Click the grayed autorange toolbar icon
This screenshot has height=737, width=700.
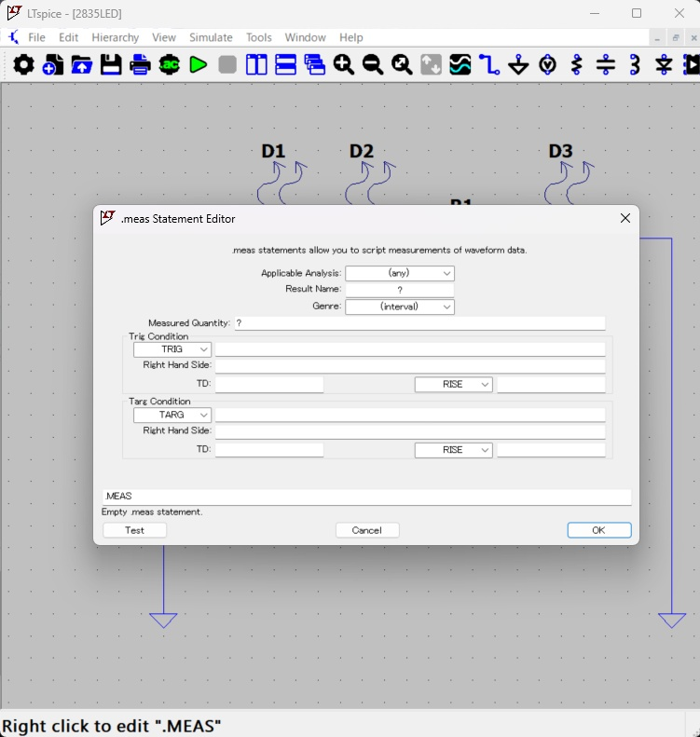click(x=432, y=64)
